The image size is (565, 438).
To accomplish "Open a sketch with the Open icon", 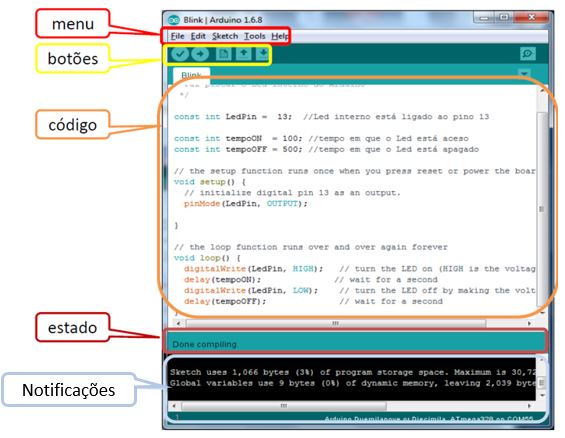I will point(244,54).
